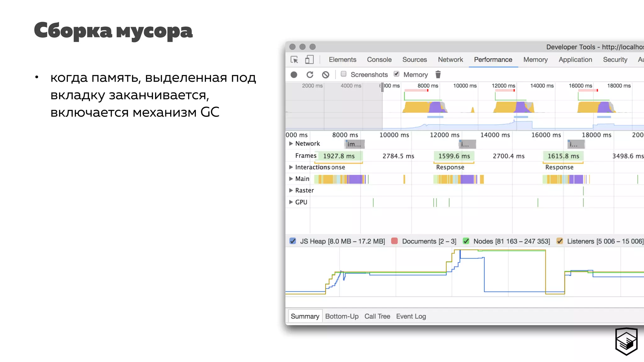This screenshot has width=644, height=362.
Task: Select the inspect element cursor icon
Action: click(x=294, y=60)
